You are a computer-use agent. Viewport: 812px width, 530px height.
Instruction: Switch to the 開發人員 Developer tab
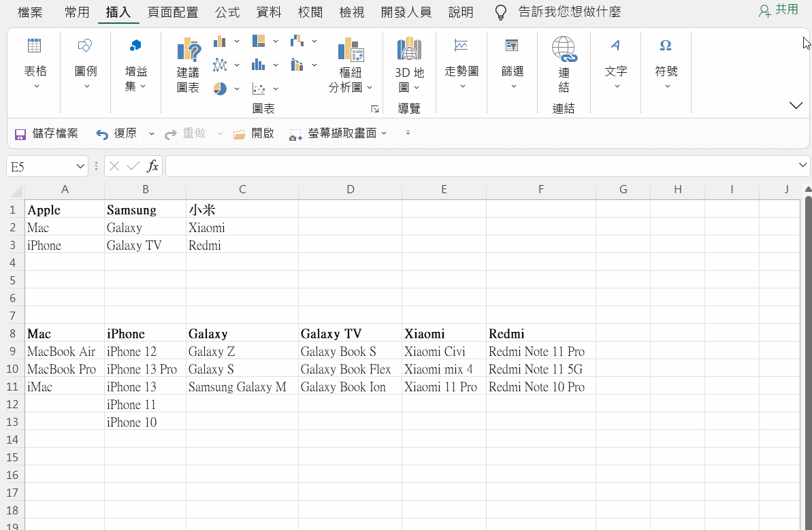point(406,12)
